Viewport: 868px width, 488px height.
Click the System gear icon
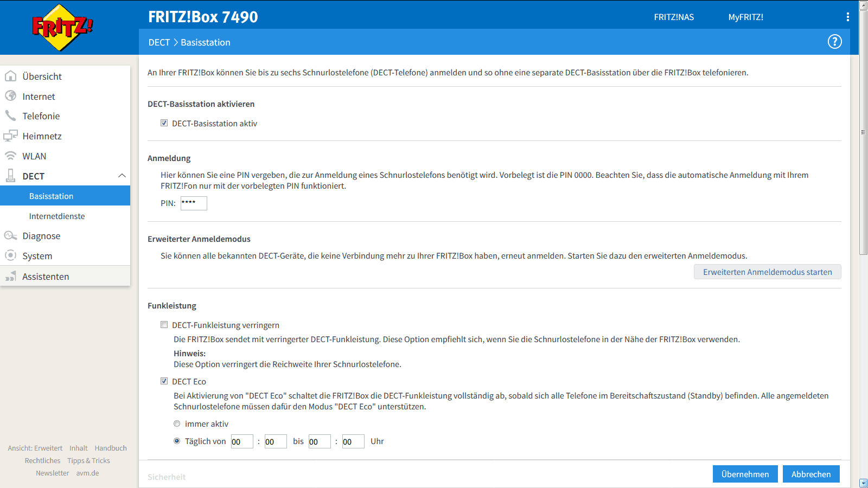(10, 255)
